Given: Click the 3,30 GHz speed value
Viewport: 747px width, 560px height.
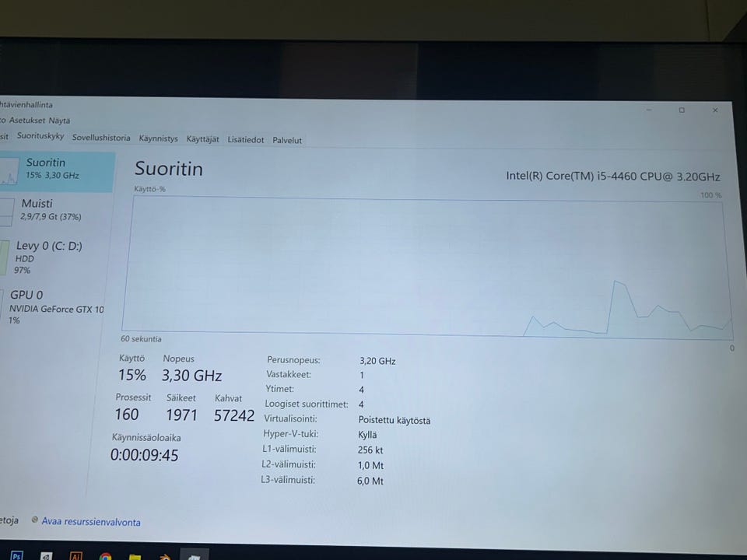Looking at the screenshot, I should tap(191, 376).
